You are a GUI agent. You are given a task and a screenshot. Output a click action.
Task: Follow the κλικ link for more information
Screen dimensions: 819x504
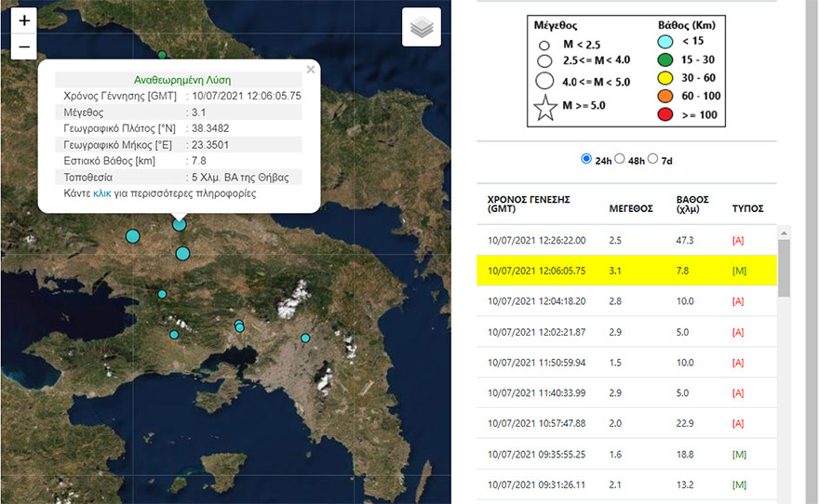pyautogui.click(x=101, y=193)
